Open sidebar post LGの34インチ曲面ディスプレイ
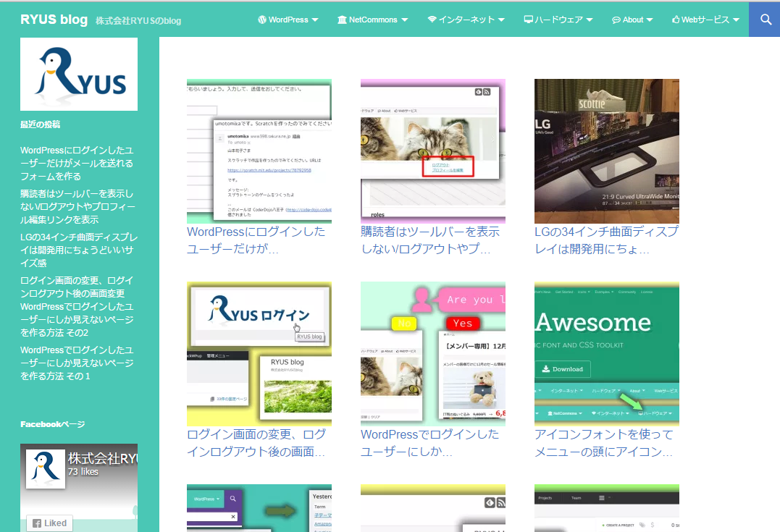Image resolution: width=780 pixels, height=532 pixels. pyautogui.click(x=79, y=250)
